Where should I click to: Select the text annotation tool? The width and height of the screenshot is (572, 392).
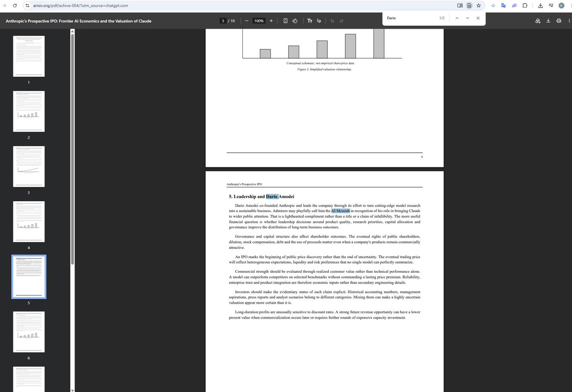tap(310, 21)
